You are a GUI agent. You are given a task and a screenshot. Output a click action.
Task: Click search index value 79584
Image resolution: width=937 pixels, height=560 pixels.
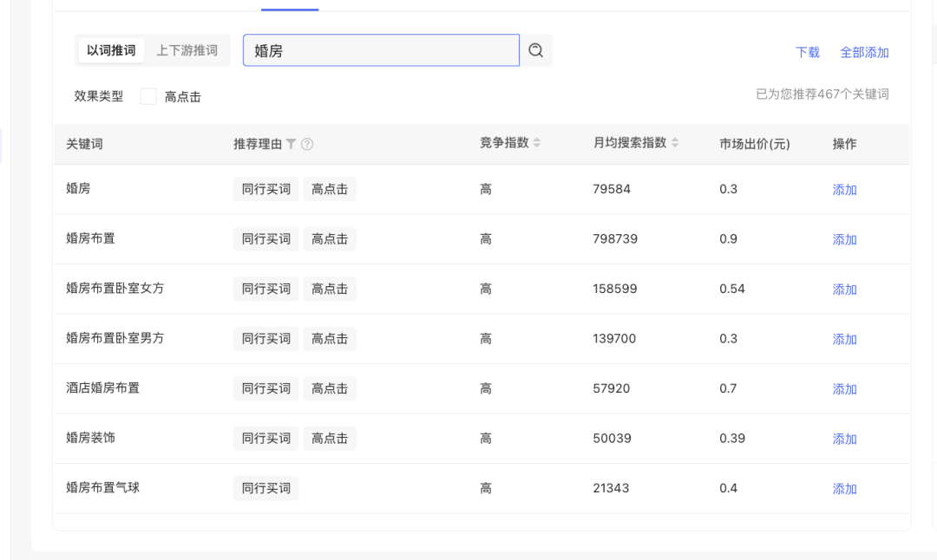612,189
